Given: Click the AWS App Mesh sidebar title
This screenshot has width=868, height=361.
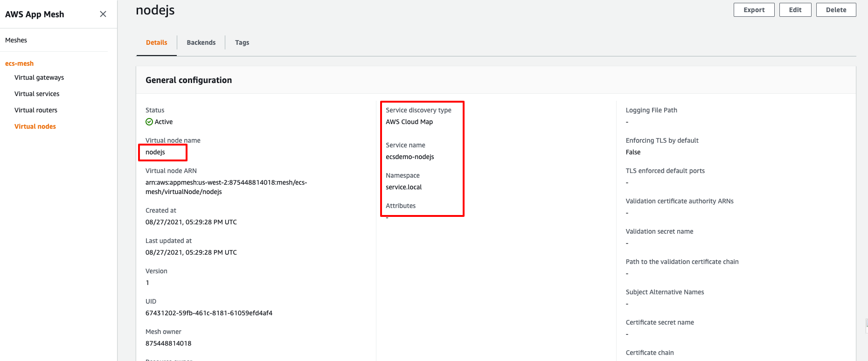Looking at the screenshot, I should [35, 14].
